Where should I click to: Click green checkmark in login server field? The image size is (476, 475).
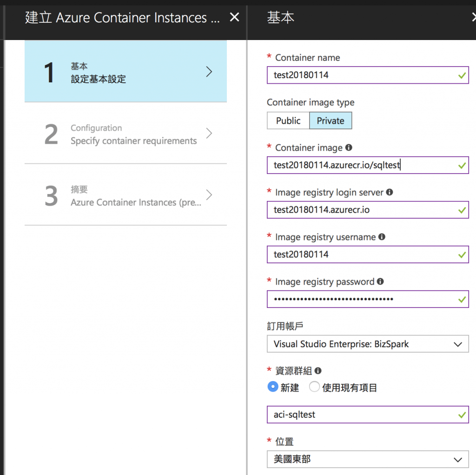[462, 210]
